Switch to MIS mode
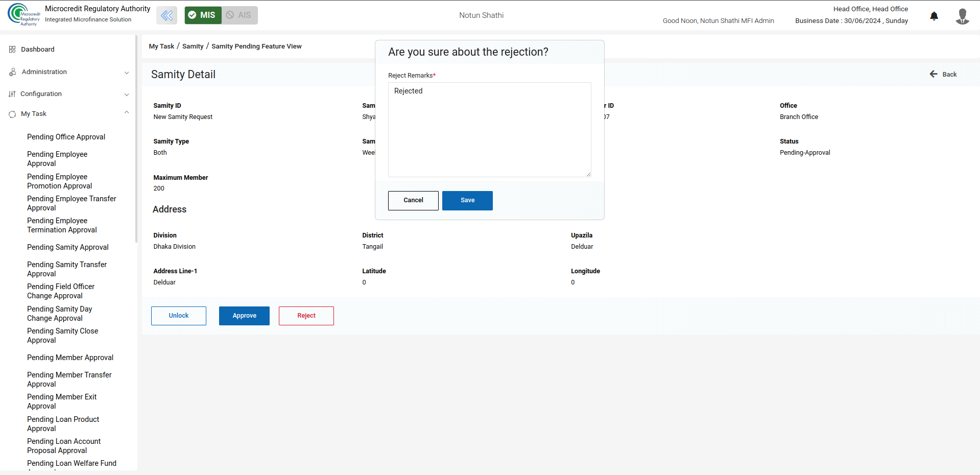The image size is (980, 475). 203,15
